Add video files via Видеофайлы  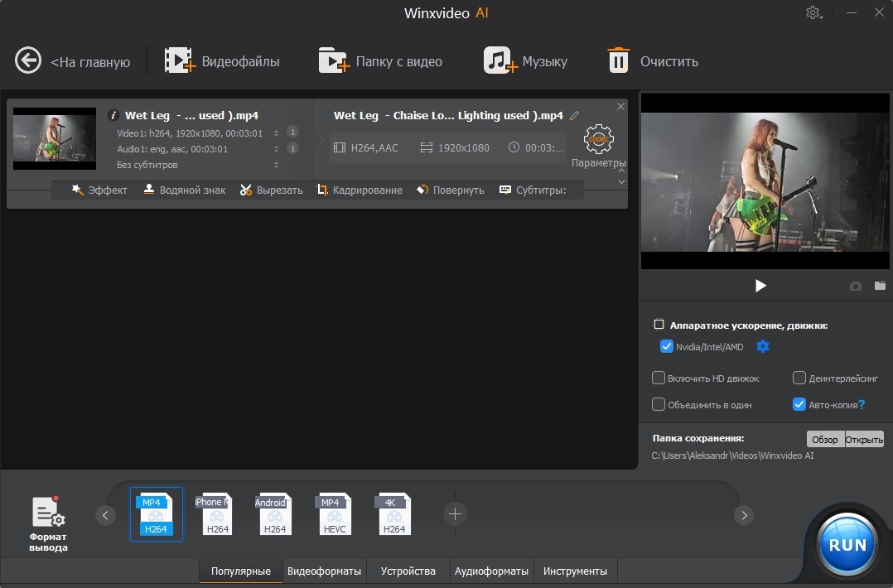(x=222, y=61)
